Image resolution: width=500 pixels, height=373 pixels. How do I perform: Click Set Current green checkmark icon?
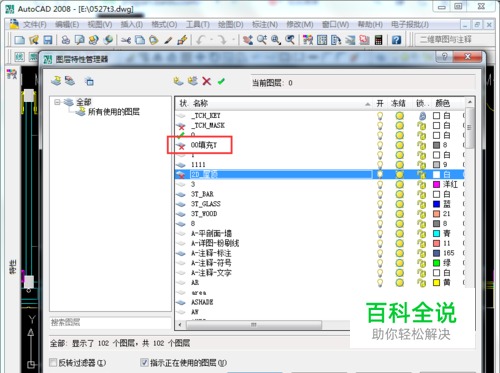tap(221, 81)
